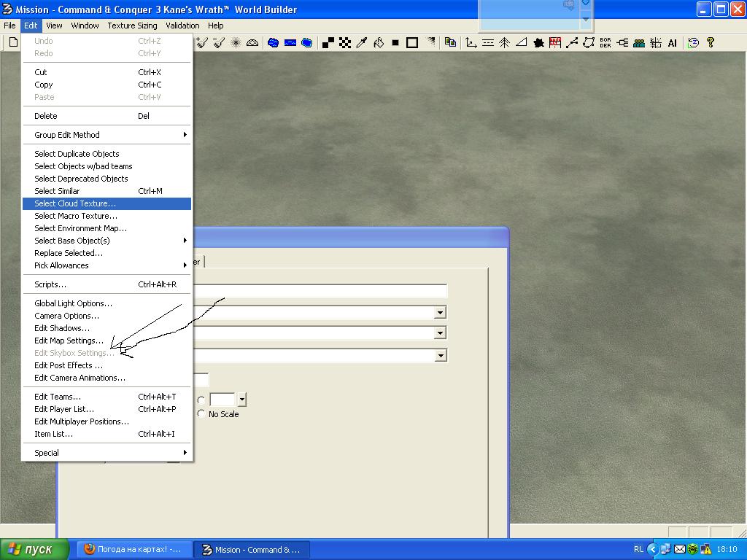The image size is (747, 560).
Task: Click the wide text field in the dialog
Action: pos(321,292)
